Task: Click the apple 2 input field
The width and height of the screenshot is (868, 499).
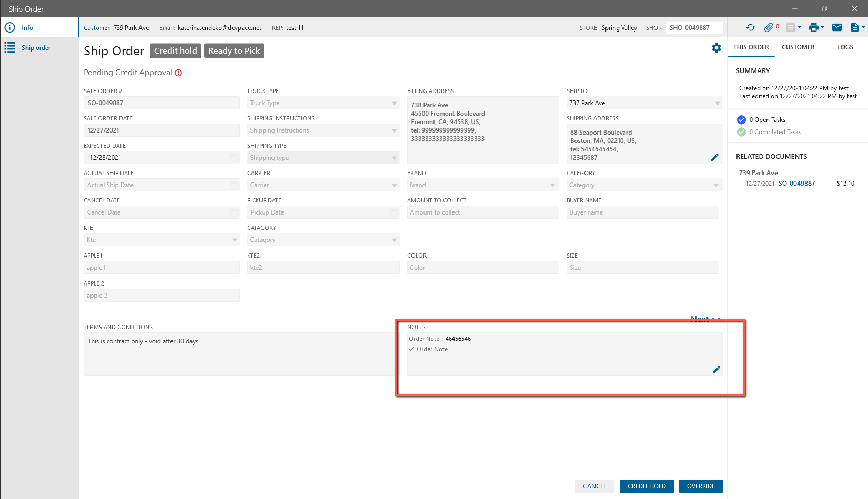Action: [x=162, y=296]
